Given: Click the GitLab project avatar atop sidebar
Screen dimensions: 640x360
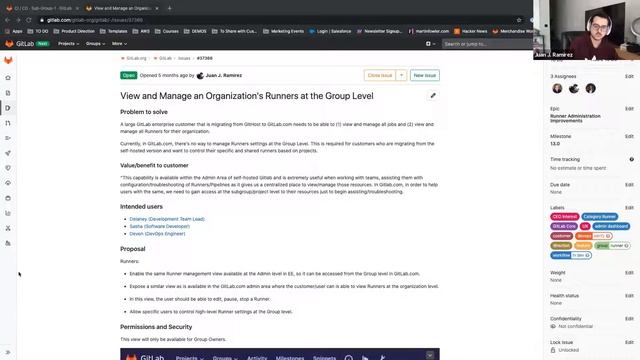Looking at the screenshot, I should point(8,60).
